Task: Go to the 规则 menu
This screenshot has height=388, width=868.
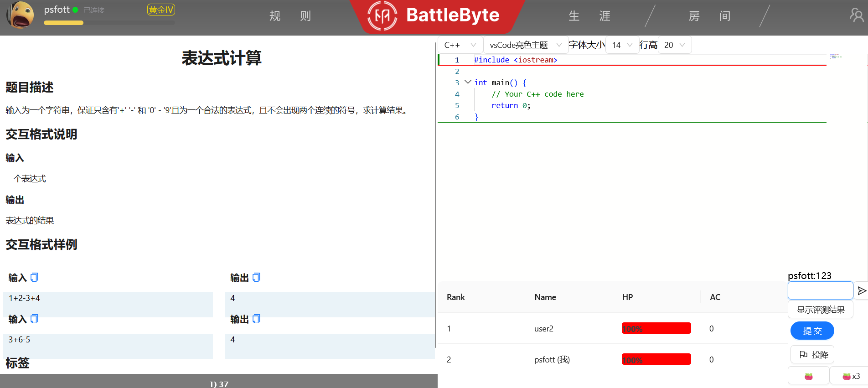Action: pos(290,16)
